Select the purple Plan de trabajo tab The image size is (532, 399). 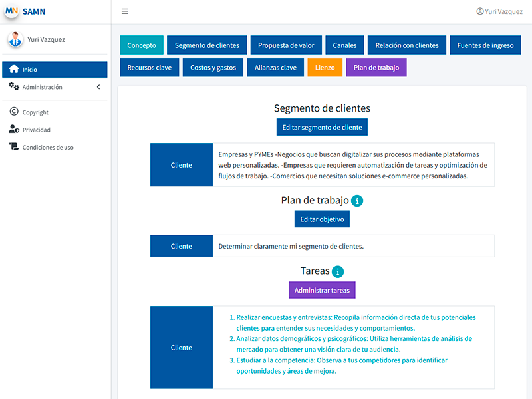[x=376, y=68]
